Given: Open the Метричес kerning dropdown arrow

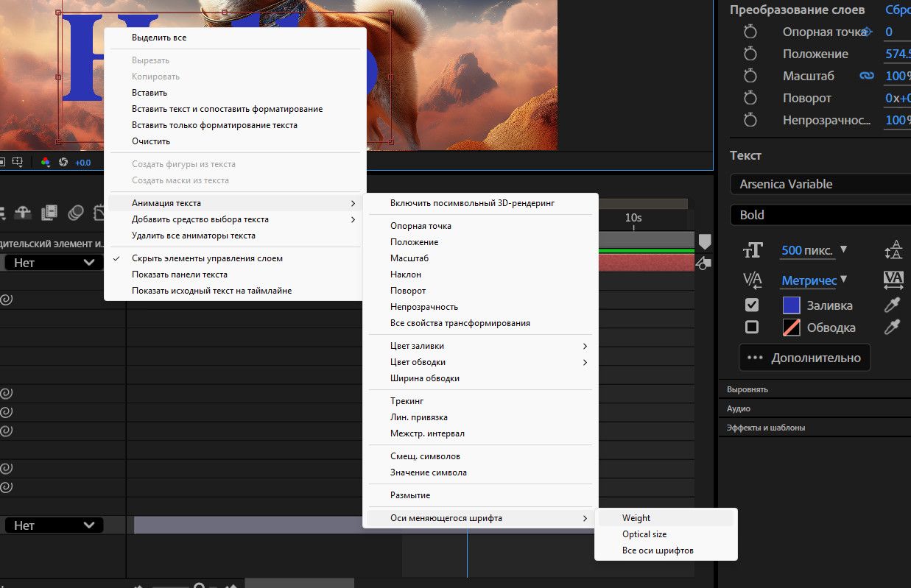Looking at the screenshot, I should pos(844,279).
